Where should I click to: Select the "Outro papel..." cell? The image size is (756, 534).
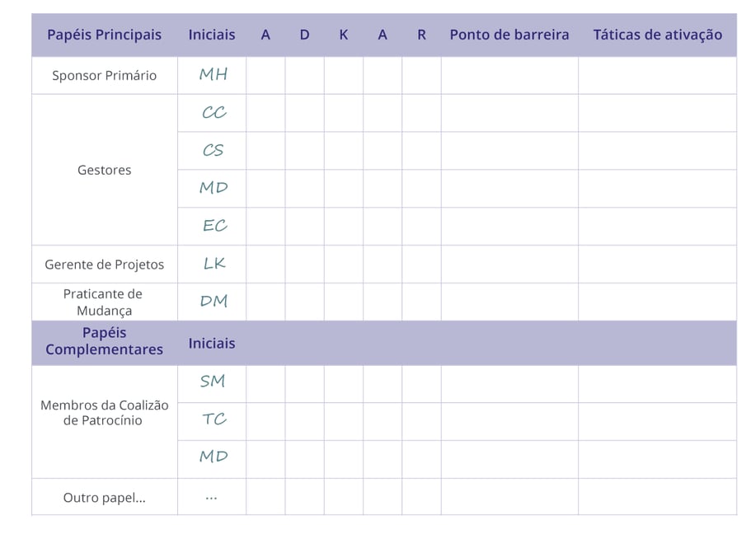point(104,498)
